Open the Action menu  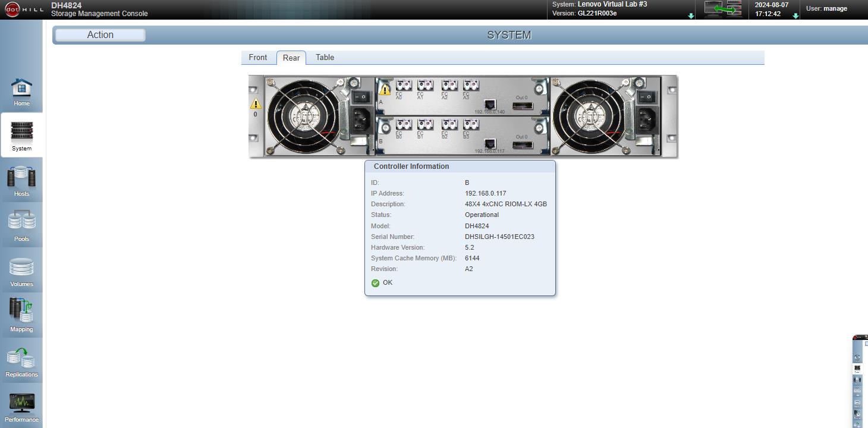point(100,35)
